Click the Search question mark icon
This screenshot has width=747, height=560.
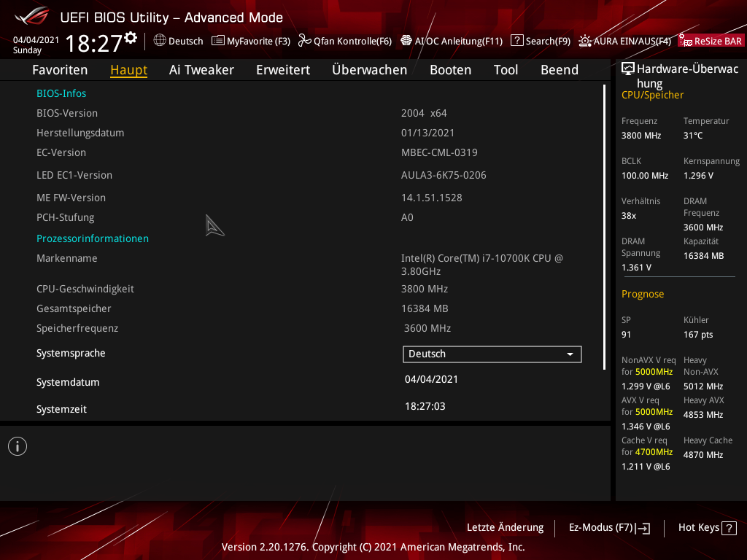point(517,41)
